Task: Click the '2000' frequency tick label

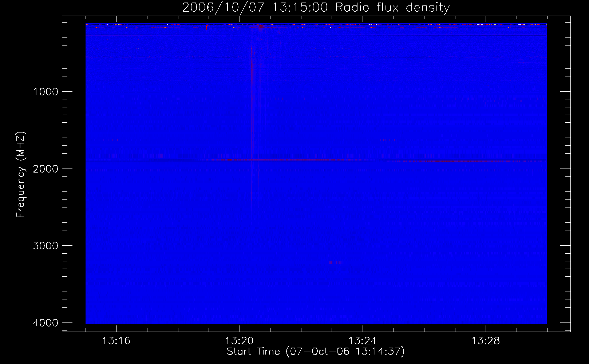Action: pos(46,169)
